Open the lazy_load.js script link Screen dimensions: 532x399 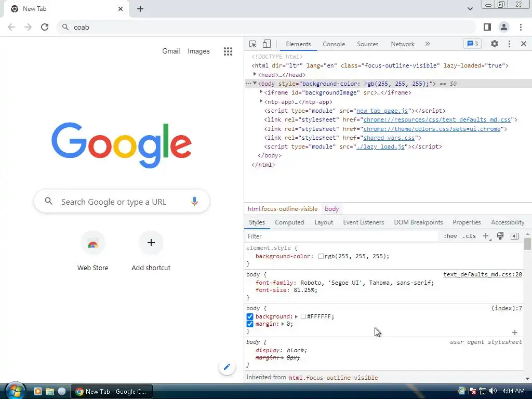pos(380,147)
